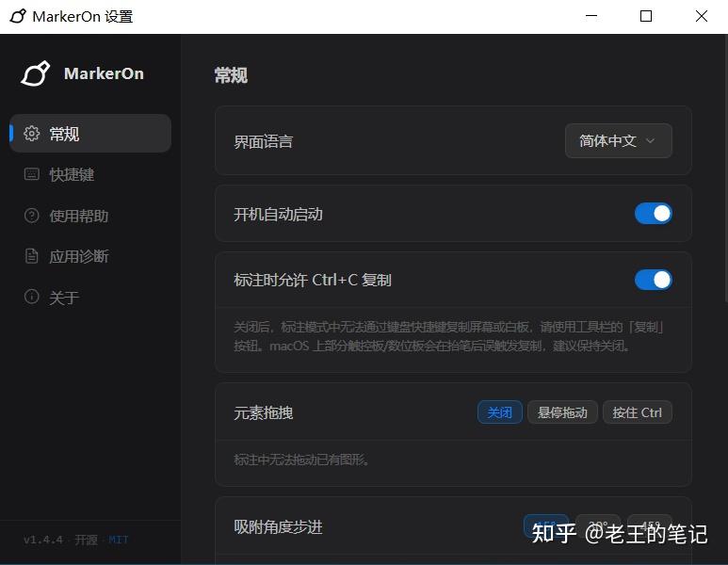Click the chevron arrow in language selector

pos(651,140)
